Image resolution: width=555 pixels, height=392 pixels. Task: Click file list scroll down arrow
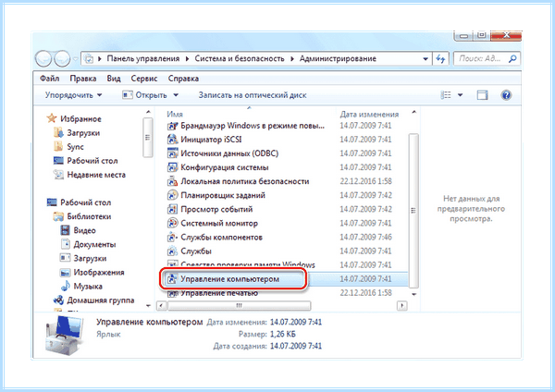(413, 294)
